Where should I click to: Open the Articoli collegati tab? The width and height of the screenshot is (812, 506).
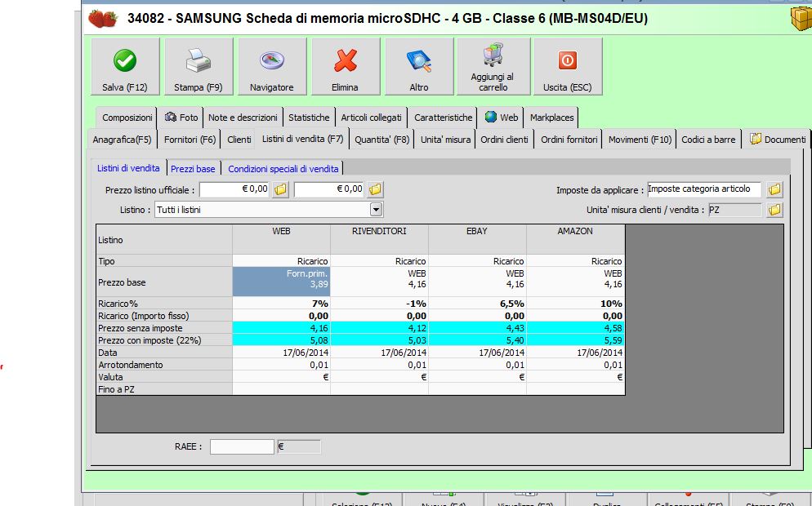(x=372, y=118)
